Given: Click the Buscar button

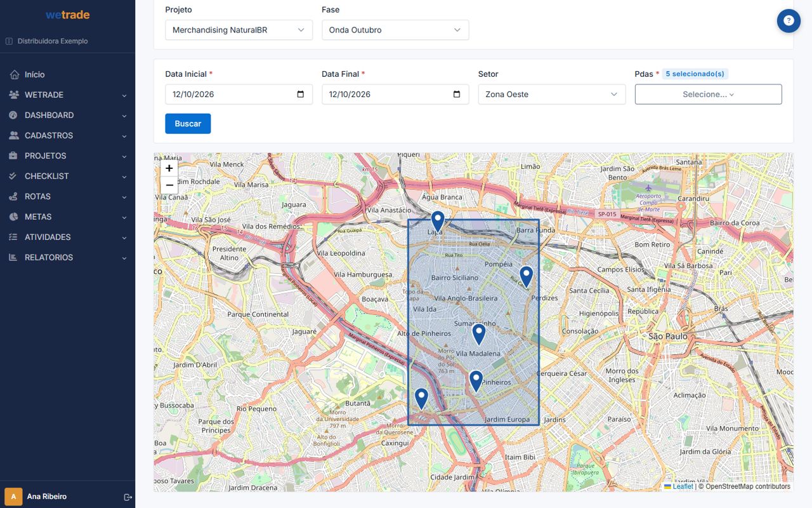Looking at the screenshot, I should (188, 124).
